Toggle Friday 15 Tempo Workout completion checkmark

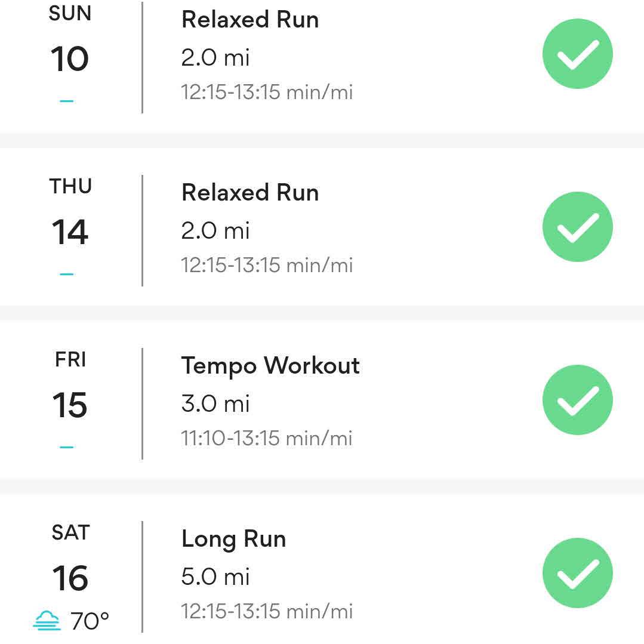(578, 400)
